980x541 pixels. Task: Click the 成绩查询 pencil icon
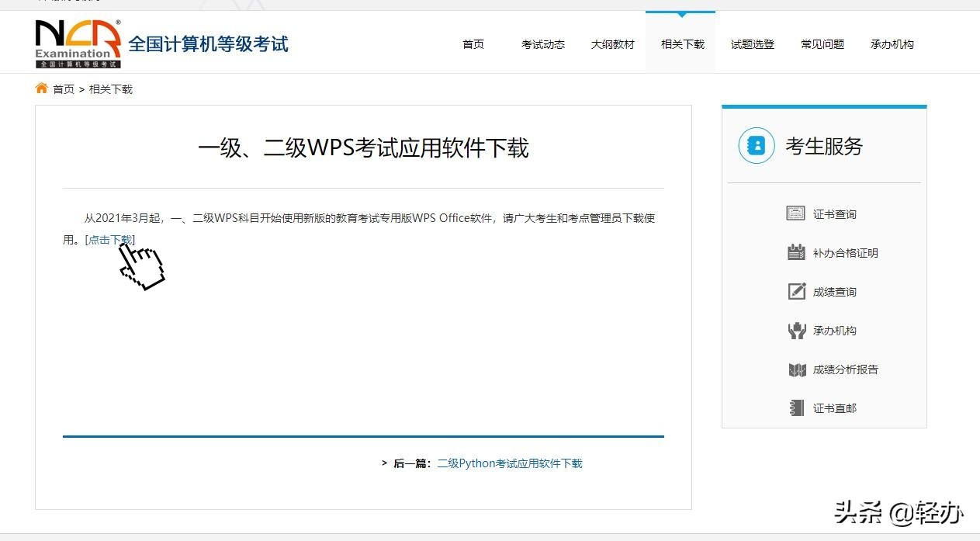[797, 291]
